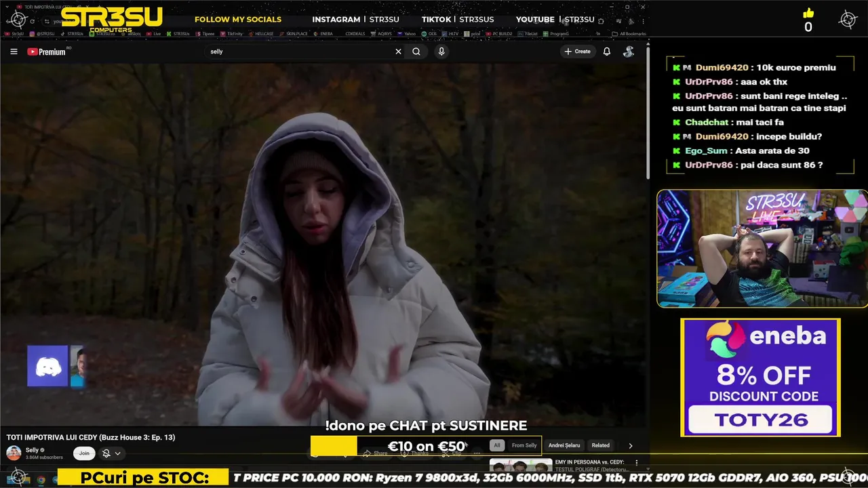868x488 pixels.
Task: Open the SKIN.PLACE bookmark
Action: point(294,33)
